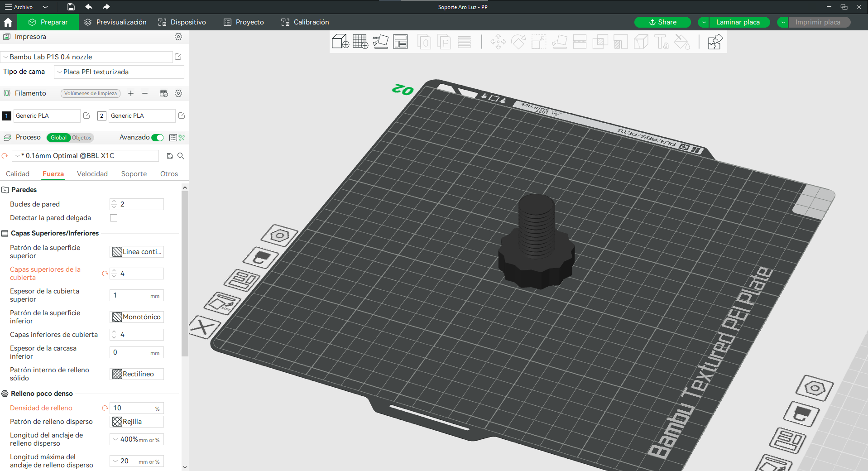Screen dimensions: 868x471
Task: Select Global process scope
Action: point(58,138)
